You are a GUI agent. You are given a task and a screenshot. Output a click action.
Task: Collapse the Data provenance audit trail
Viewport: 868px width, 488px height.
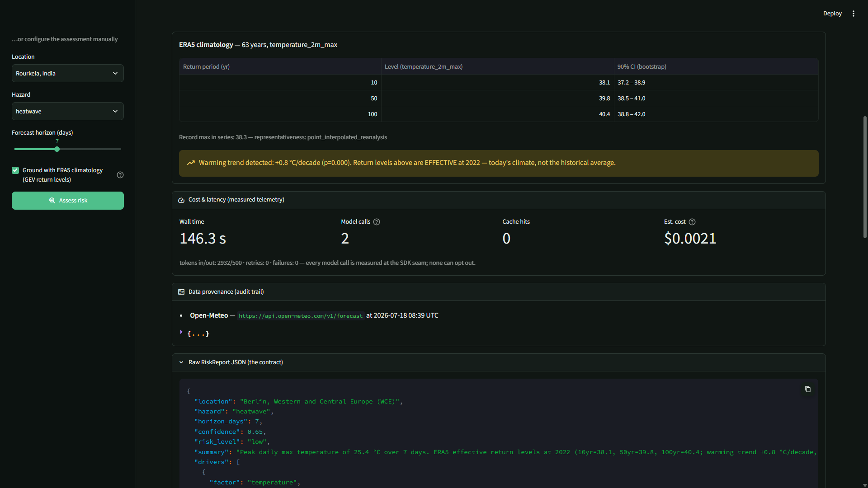(x=499, y=292)
